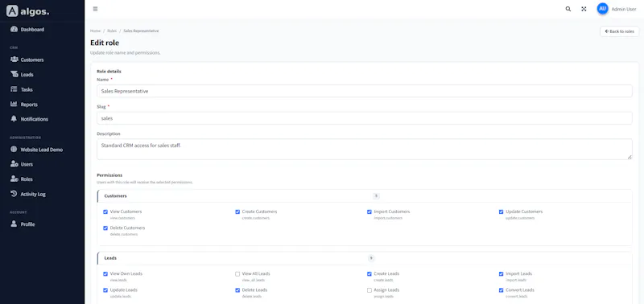
Task: Toggle Create Leads checkbox
Action: pyautogui.click(x=369, y=273)
